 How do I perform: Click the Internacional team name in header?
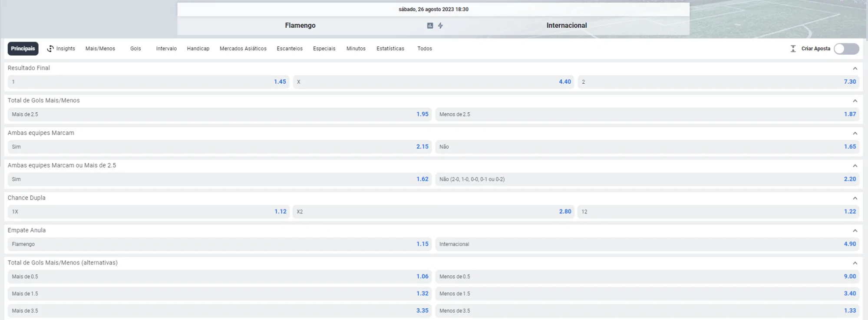pos(567,26)
